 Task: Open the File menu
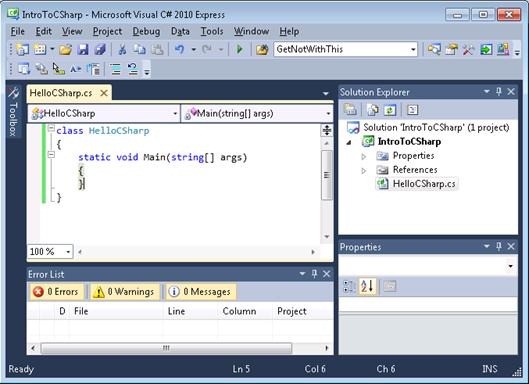(18, 31)
